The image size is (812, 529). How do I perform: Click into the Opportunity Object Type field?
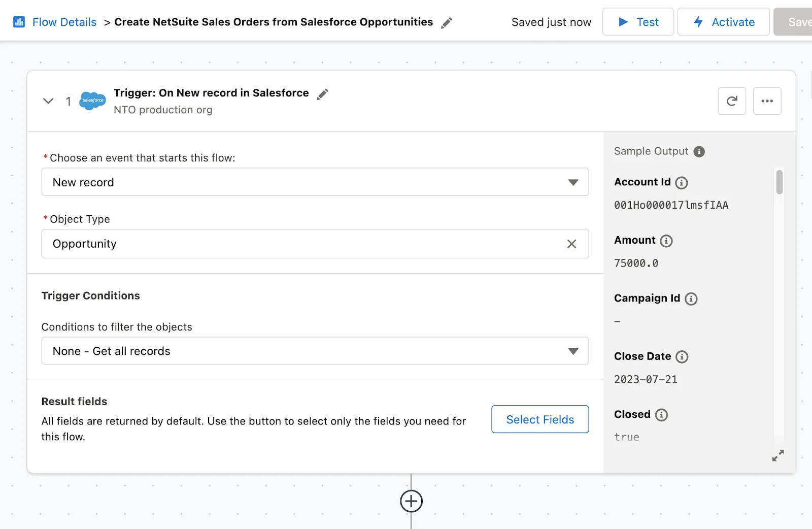coord(315,244)
